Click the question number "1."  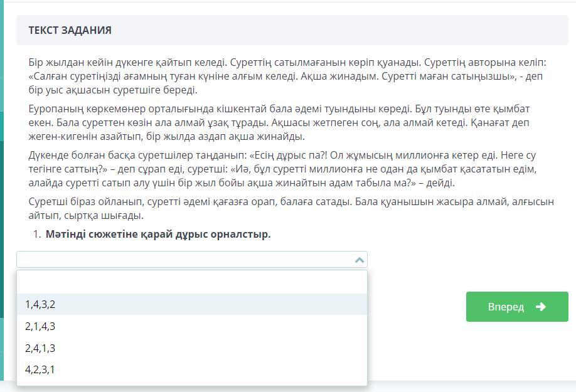click(36, 235)
